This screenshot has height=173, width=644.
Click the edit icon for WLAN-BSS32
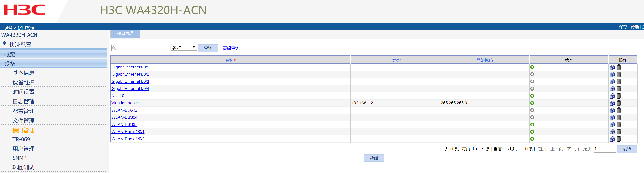click(612, 110)
